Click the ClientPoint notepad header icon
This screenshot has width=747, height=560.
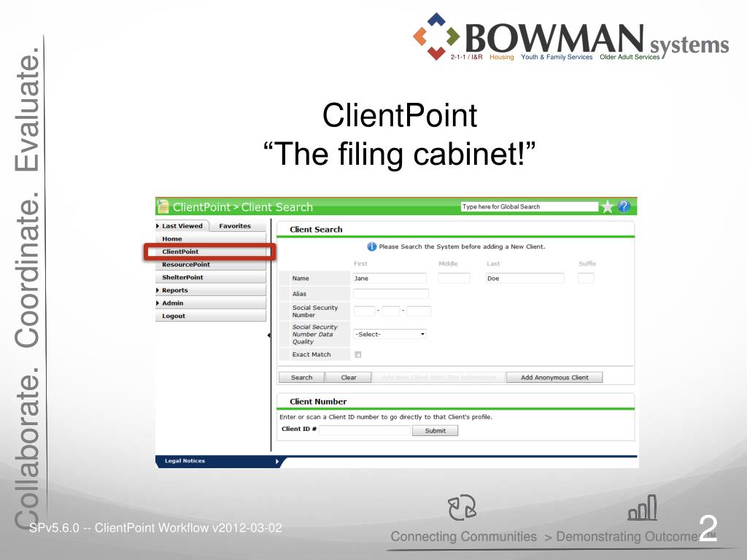163,206
